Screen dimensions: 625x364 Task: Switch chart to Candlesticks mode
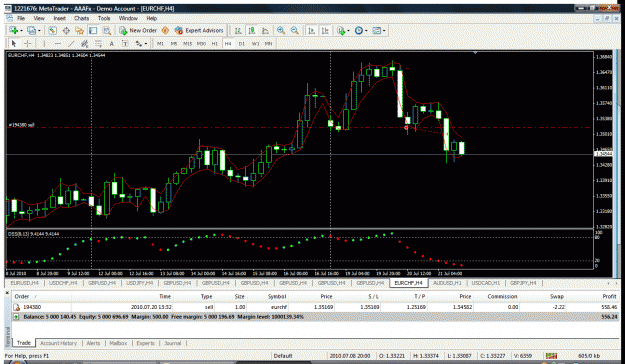pos(252,30)
